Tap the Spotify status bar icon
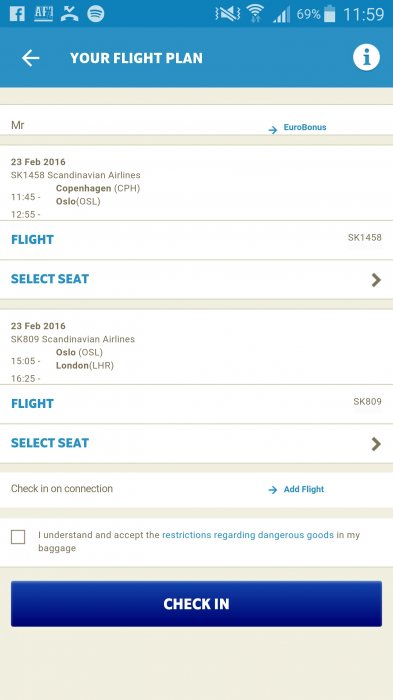This screenshot has height=700, width=393. pos(96,14)
